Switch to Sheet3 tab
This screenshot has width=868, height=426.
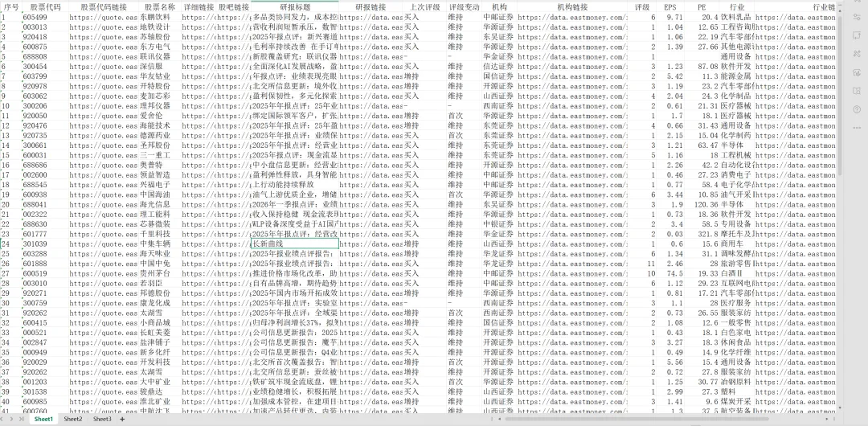pyautogui.click(x=102, y=420)
